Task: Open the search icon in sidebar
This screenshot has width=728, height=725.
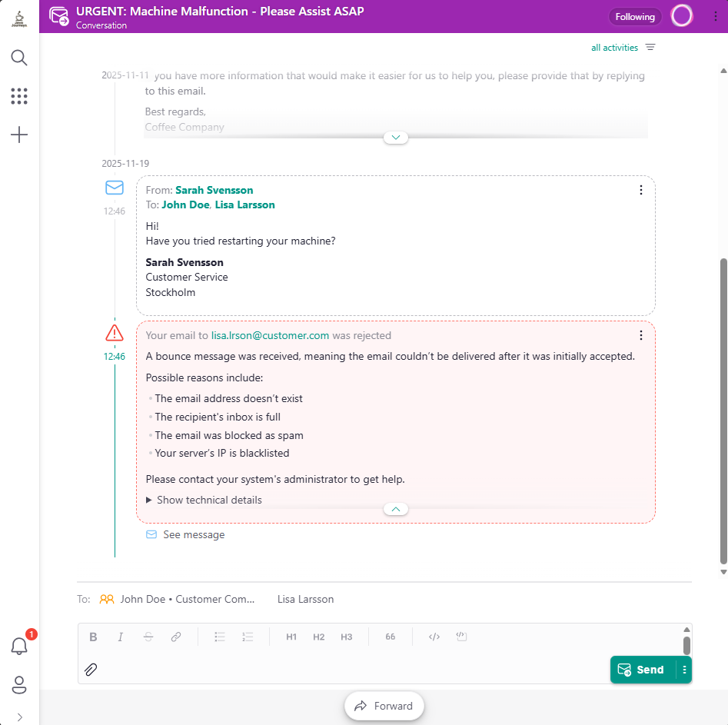Action: pos(19,58)
